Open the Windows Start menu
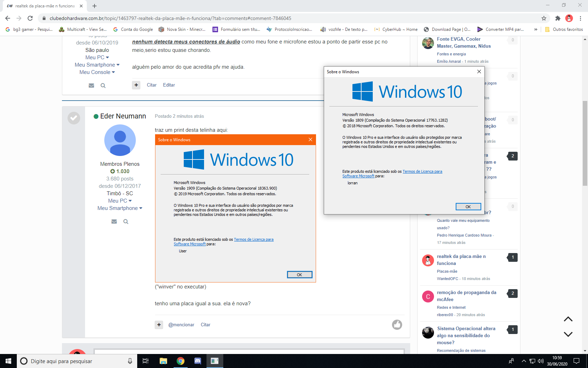 coord(8,361)
